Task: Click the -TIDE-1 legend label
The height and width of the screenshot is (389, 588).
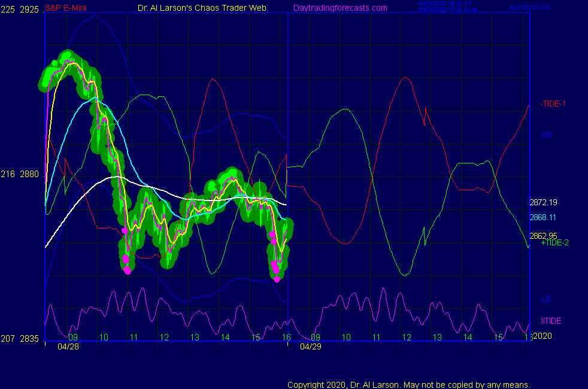Action: coord(553,104)
